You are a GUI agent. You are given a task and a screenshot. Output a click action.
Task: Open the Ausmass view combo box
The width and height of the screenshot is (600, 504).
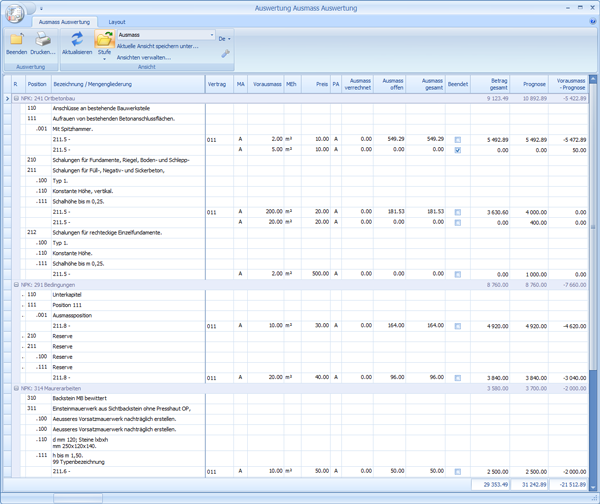166,35
